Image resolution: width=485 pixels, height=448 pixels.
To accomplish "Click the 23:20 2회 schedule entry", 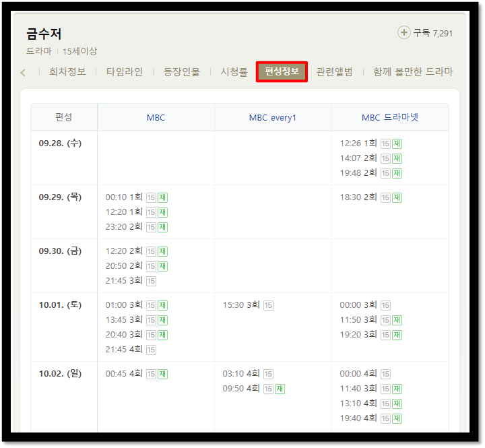I will 124,227.
